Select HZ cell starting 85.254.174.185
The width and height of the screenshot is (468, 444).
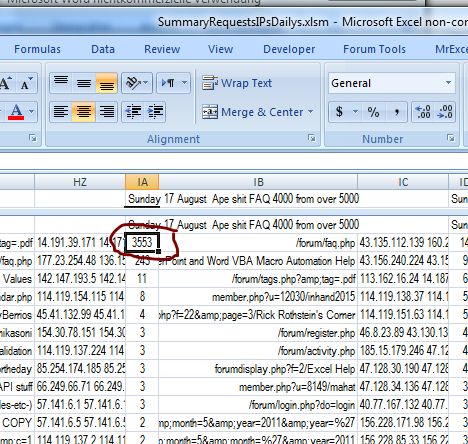click(80, 369)
